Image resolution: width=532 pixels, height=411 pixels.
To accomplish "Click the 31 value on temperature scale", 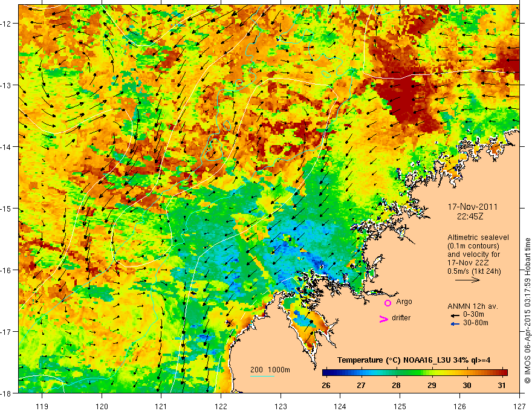I will click(502, 385).
